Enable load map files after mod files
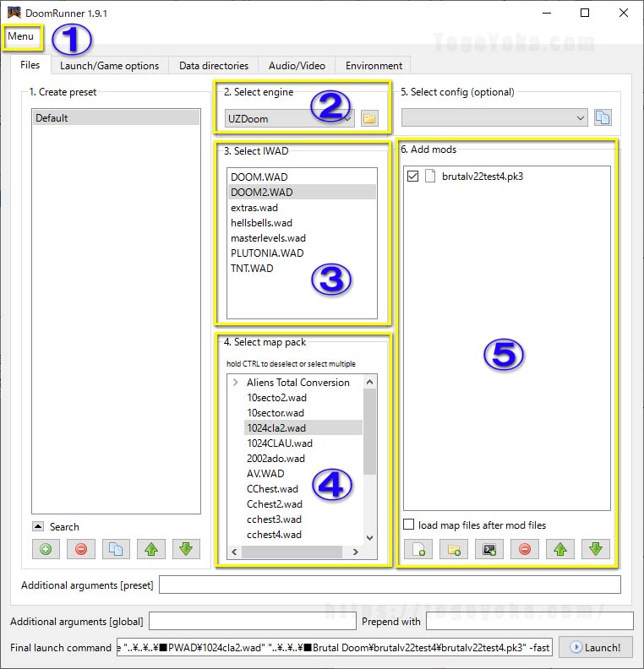 (x=409, y=525)
